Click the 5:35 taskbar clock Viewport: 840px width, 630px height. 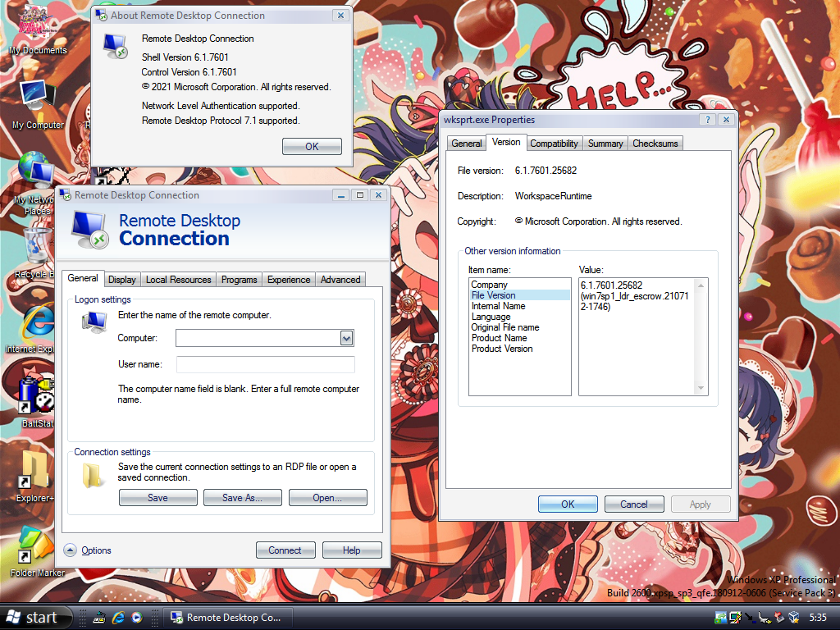[x=818, y=618]
